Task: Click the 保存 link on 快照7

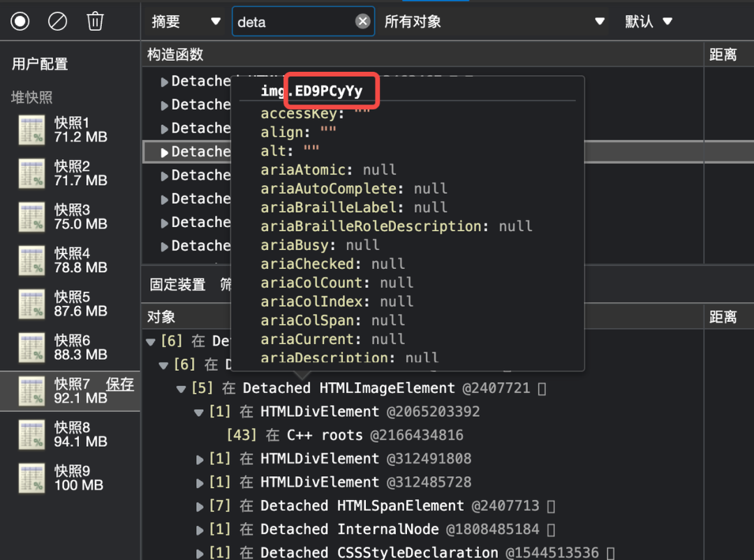Action: pyautogui.click(x=120, y=384)
